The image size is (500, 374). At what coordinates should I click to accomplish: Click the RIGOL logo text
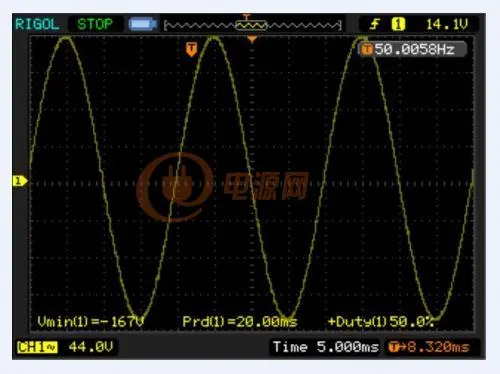[x=37, y=24]
